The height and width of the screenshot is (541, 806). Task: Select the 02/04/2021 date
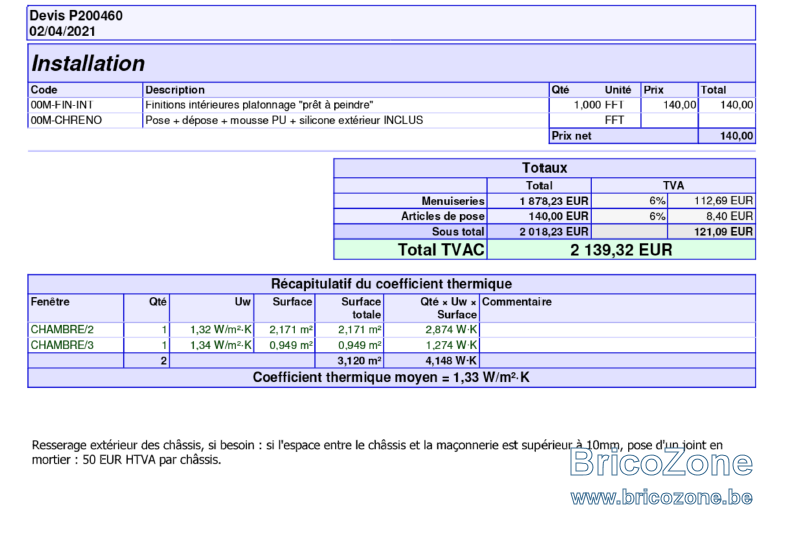62,31
